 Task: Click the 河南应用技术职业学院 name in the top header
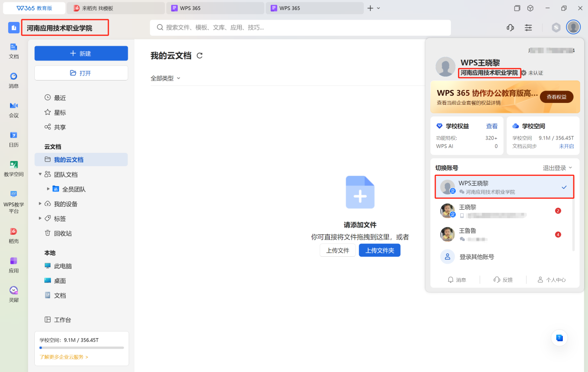pyautogui.click(x=60, y=28)
